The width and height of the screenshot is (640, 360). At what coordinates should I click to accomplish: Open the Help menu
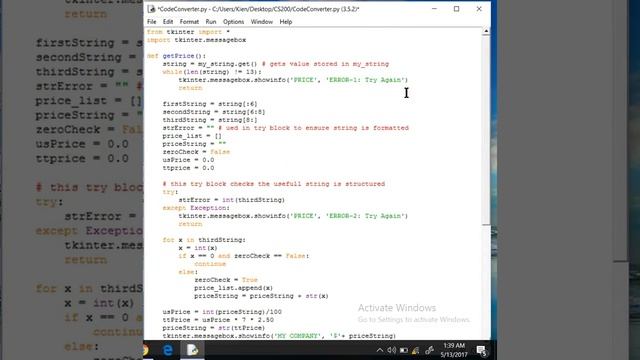tap(286, 22)
